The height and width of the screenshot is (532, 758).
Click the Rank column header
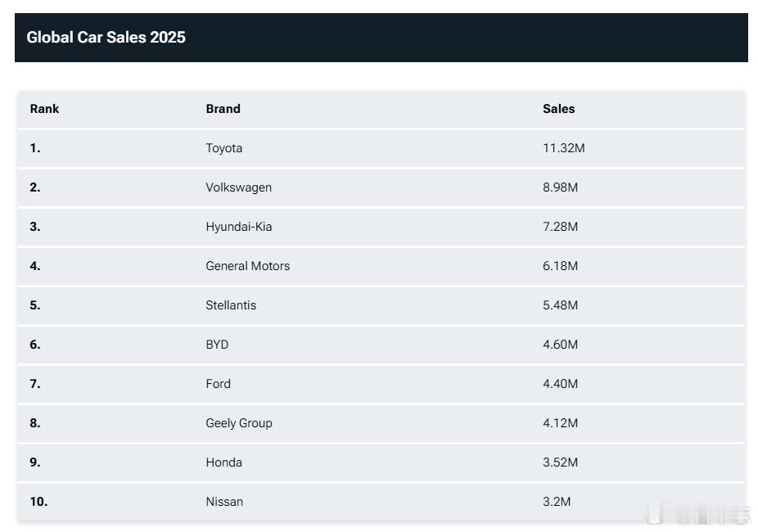tap(44, 109)
